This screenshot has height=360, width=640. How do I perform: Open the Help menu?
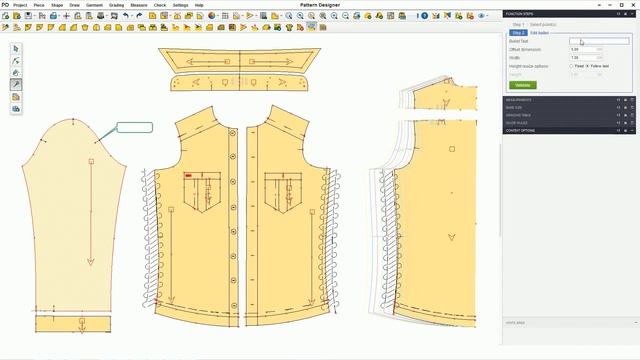(x=199, y=5)
